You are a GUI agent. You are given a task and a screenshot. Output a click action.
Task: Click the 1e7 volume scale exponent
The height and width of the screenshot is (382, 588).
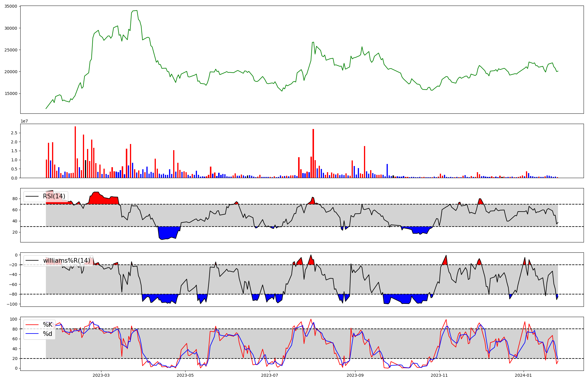(x=24, y=121)
